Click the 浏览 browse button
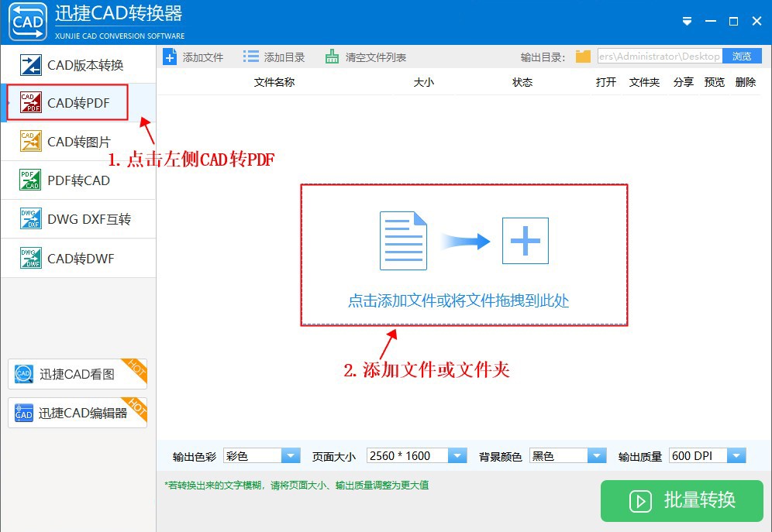The width and height of the screenshot is (772, 532). 743,56
